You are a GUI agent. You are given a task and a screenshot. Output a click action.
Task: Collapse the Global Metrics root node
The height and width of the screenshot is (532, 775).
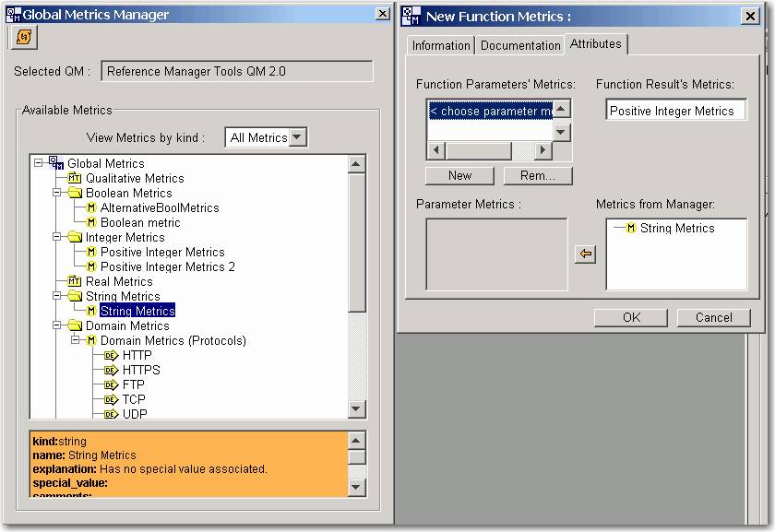point(39,163)
